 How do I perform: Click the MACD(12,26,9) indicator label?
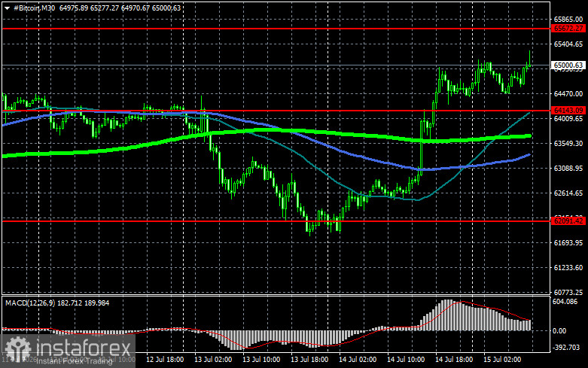(31, 303)
